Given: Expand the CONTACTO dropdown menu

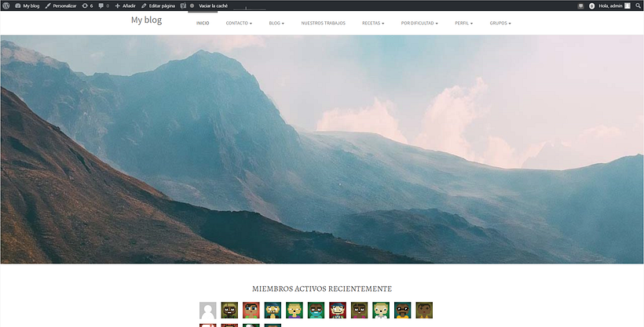Looking at the screenshot, I should tap(239, 24).
